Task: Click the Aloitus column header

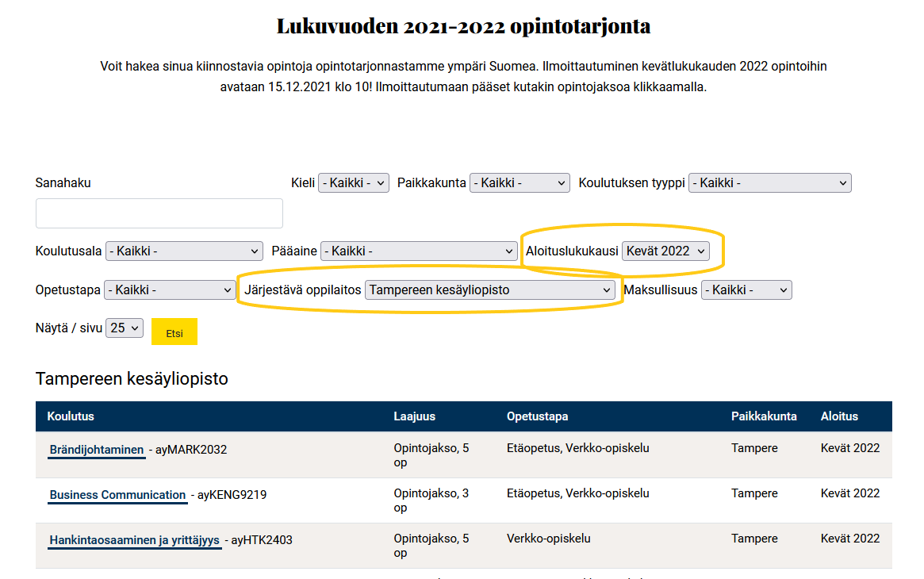Action: 839,416
